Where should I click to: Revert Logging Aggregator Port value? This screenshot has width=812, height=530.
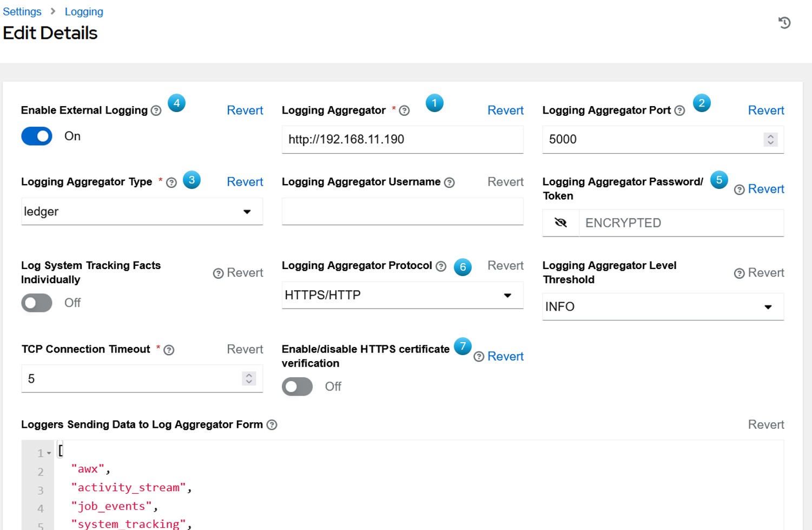point(766,110)
